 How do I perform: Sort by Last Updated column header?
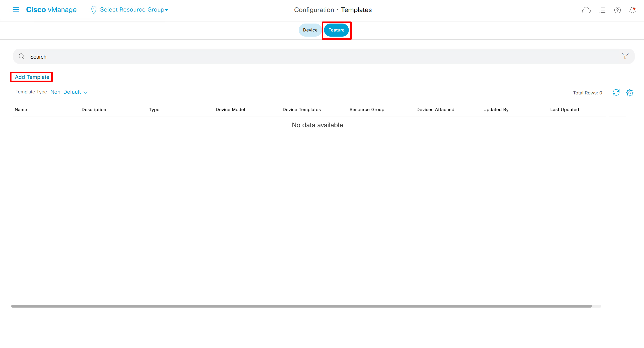pyautogui.click(x=565, y=110)
